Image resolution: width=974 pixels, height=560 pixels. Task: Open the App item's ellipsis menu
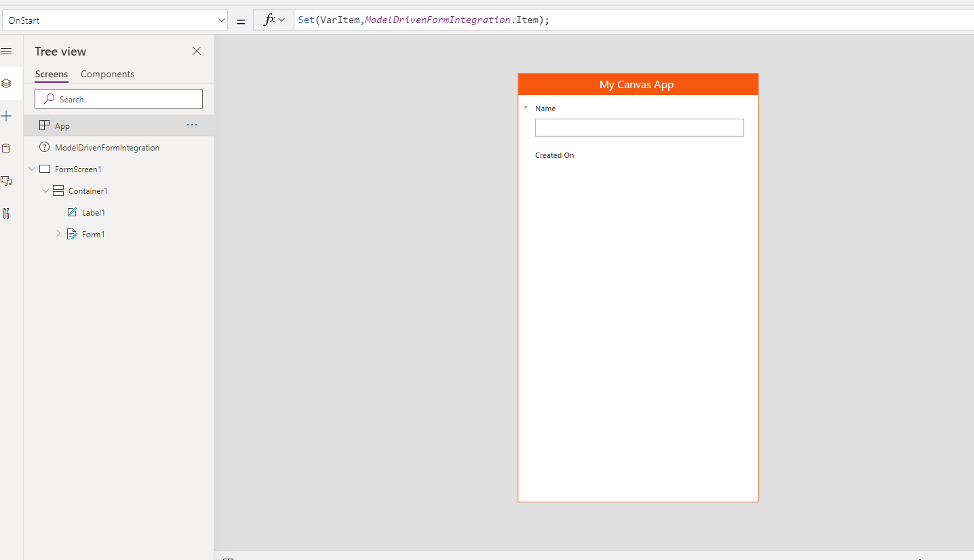click(x=192, y=125)
